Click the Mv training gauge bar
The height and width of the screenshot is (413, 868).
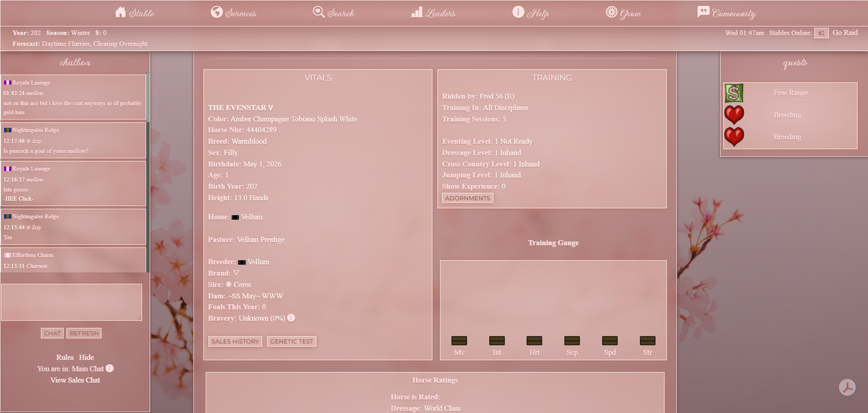(x=459, y=340)
